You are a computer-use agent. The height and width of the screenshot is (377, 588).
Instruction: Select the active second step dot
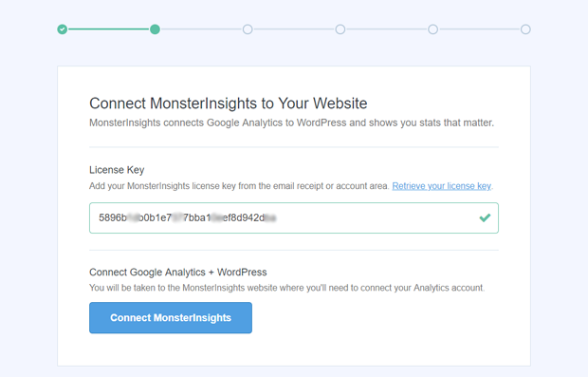pos(155,29)
